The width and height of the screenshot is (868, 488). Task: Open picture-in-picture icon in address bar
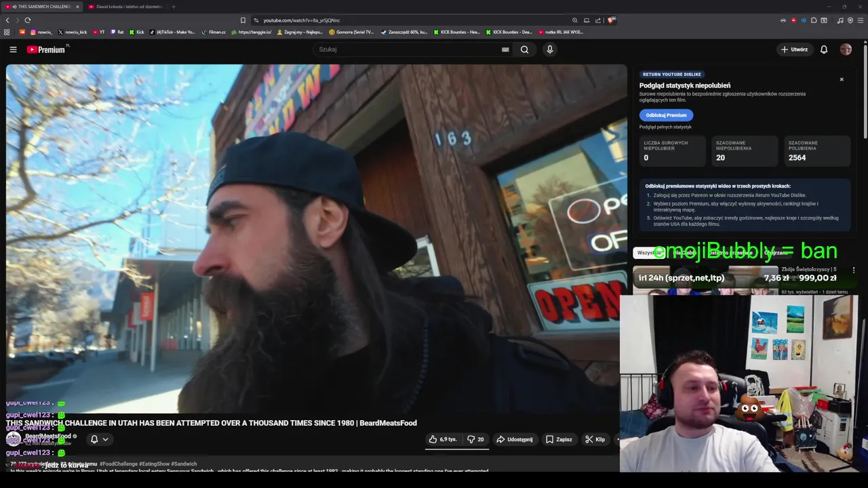tap(587, 20)
